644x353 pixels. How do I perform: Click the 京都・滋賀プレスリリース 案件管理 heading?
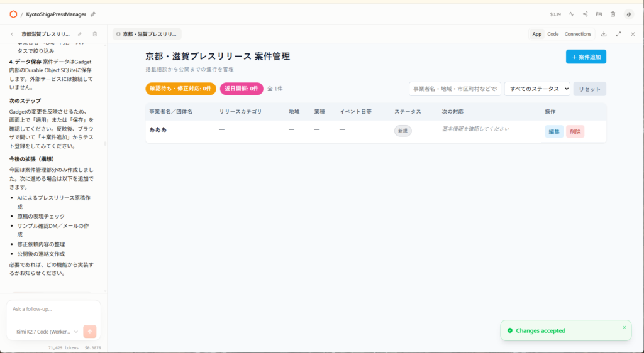pyautogui.click(x=218, y=57)
